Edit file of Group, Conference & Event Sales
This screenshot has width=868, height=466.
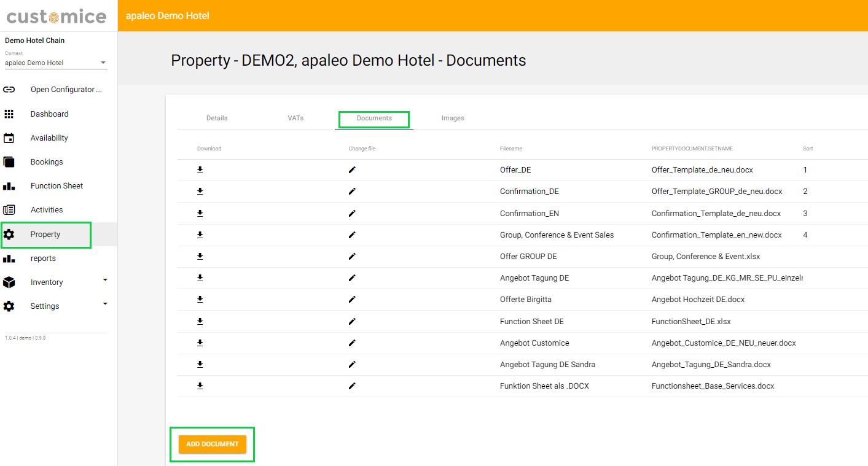click(352, 235)
